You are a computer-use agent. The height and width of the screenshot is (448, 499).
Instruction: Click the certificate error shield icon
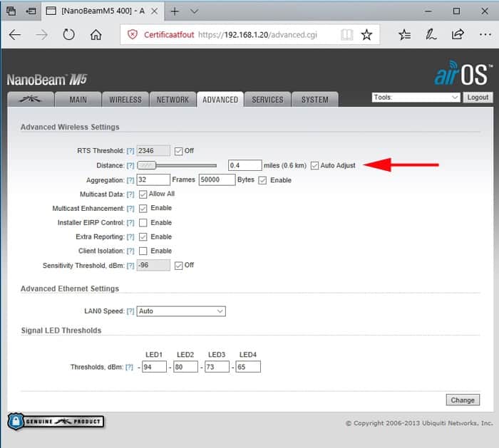point(133,34)
